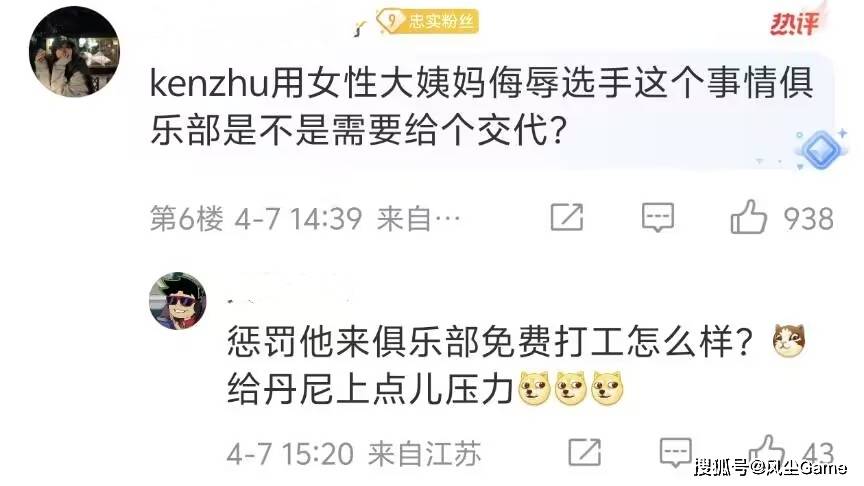Tap the level 9 忠实粉丝 badge

coord(427,21)
